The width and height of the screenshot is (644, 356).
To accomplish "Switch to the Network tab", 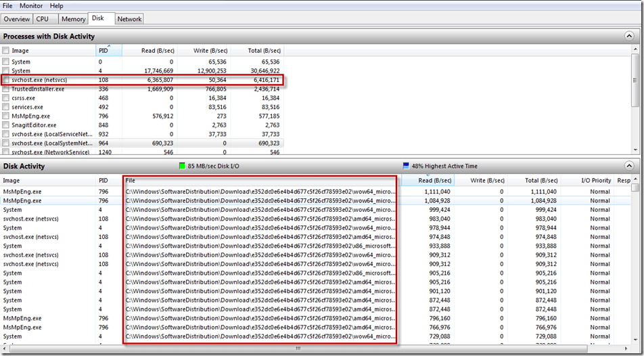I will click(x=129, y=20).
